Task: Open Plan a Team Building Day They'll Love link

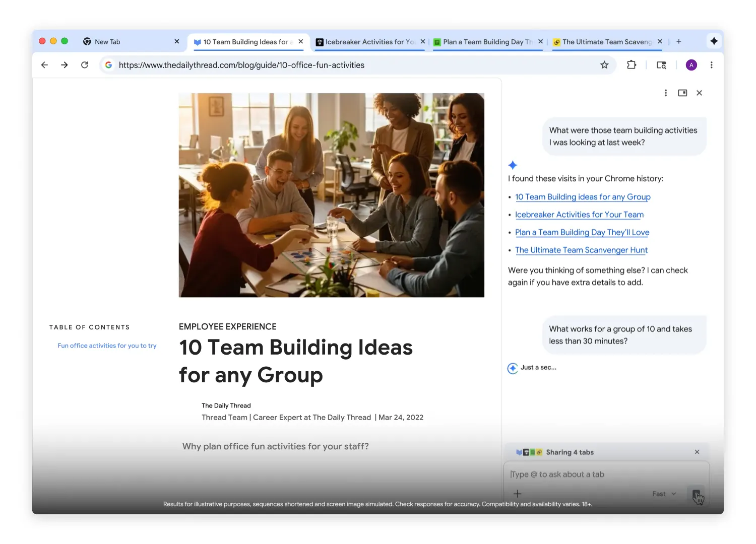Action: 582,232
